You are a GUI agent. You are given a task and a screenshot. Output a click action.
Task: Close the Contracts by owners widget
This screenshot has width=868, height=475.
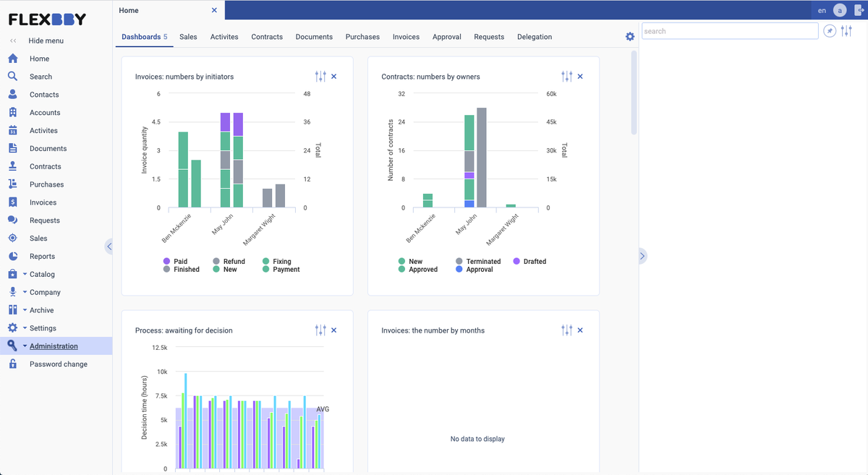580,77
